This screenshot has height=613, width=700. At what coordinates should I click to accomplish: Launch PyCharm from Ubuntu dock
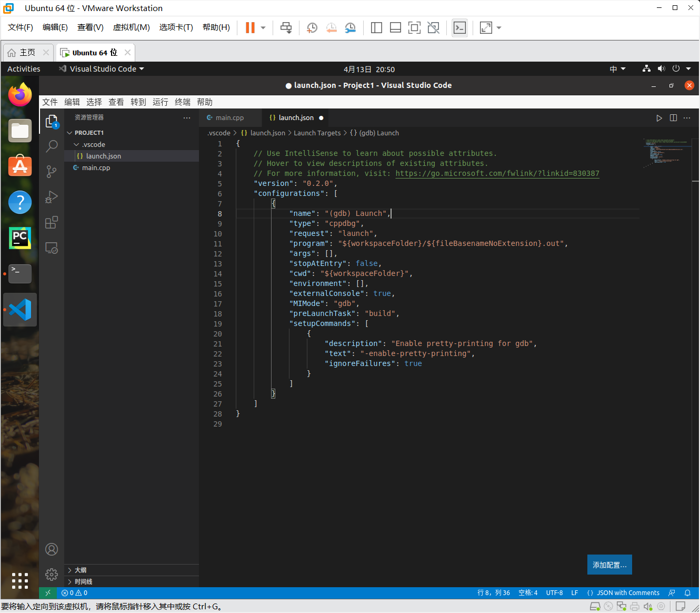point(20,238)
